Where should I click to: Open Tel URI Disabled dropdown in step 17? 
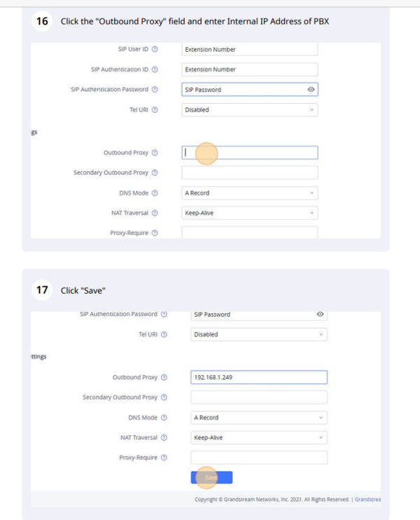point(258,334)
